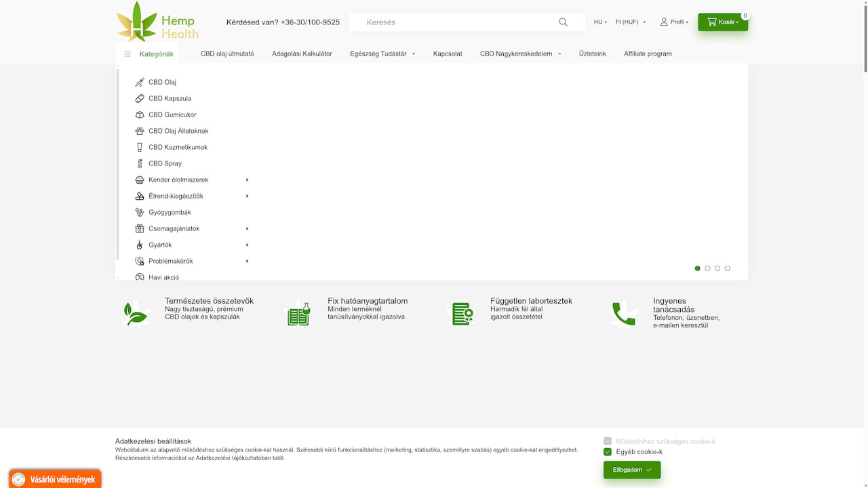Open the Kosár cart button

[722, 22]
